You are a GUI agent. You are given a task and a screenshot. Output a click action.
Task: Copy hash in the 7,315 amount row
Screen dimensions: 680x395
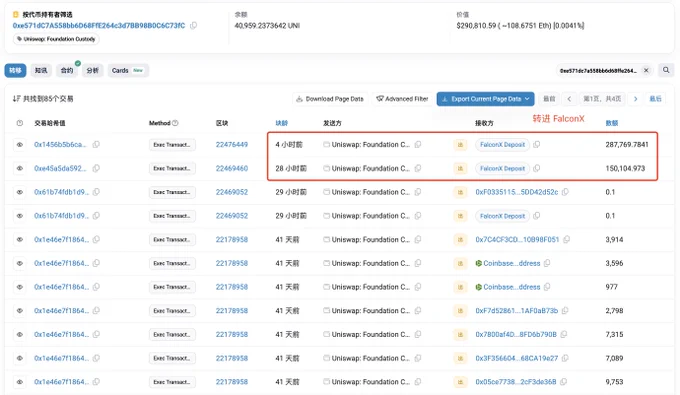click(96, 334)
